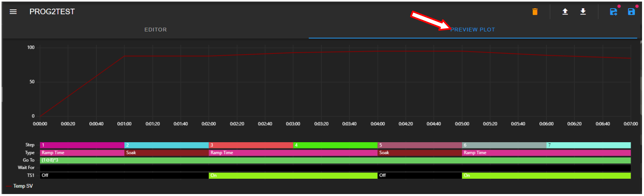Open the hamburger navigation menu
This screenshot has width=644, height=196.
13,12
